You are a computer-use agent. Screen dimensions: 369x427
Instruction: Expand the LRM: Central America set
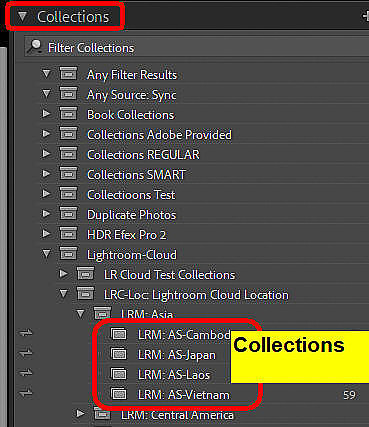pos(80,414)
